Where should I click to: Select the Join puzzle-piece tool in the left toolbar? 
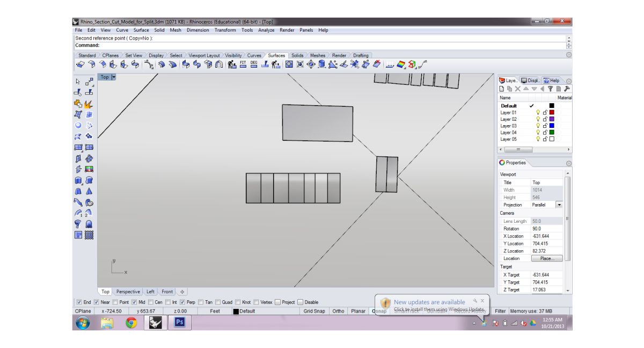[78, 104]
